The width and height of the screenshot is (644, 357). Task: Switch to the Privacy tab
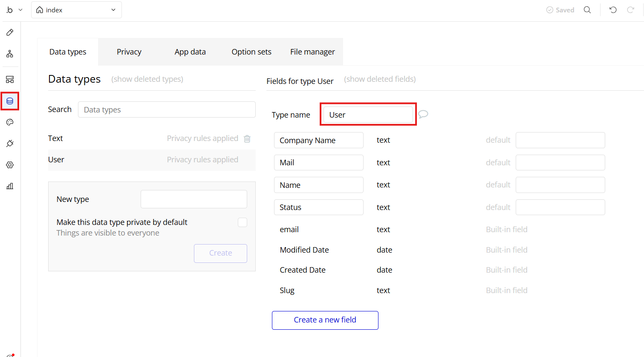pyautogui.click(x=129, y=52)
